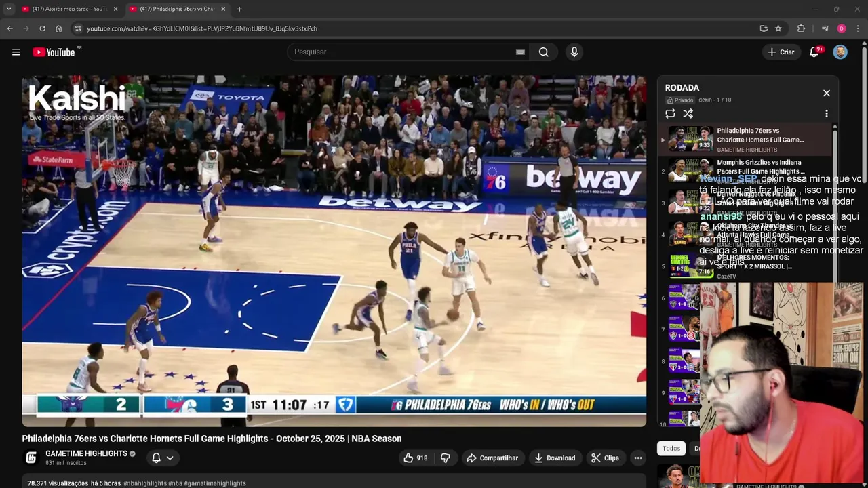Click the #nbahighlights hashtag

point(145,483)
